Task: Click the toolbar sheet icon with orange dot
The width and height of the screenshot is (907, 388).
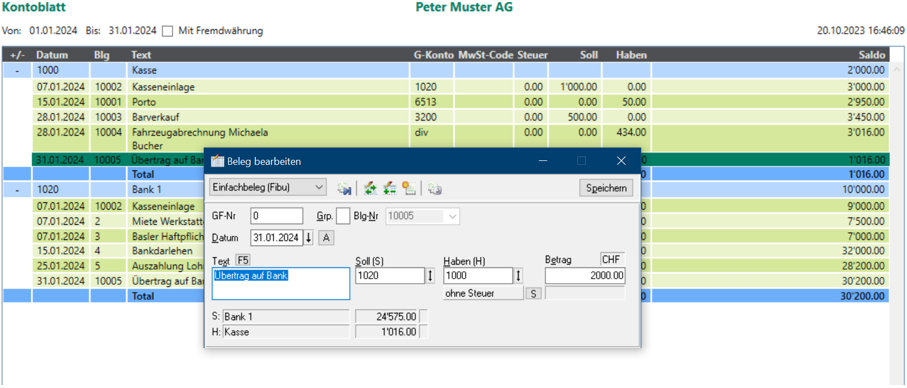Action: [409, 187]
